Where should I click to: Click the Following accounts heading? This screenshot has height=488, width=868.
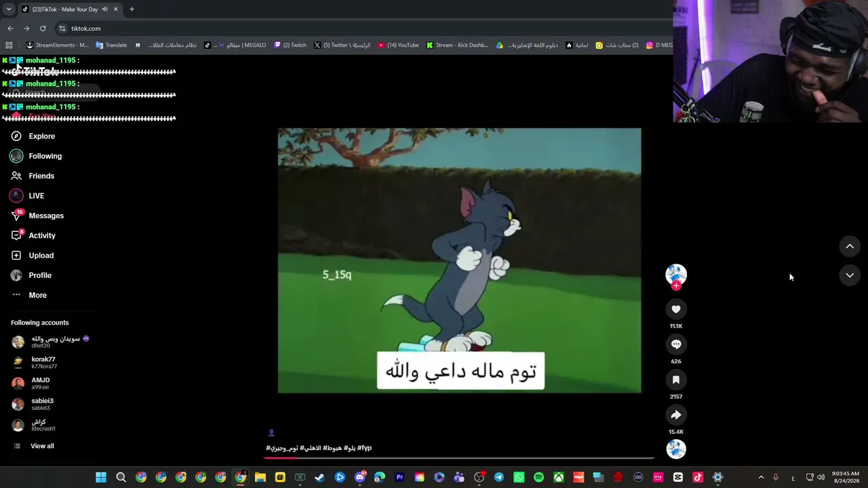coord(40,323)
